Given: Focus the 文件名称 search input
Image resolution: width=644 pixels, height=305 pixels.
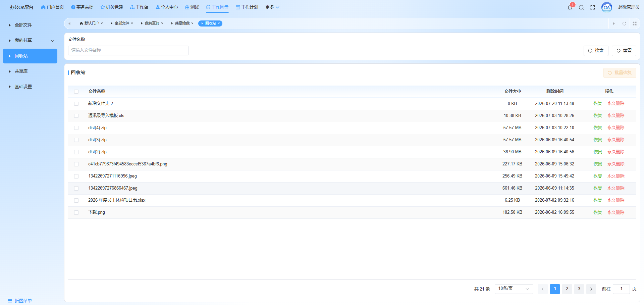Looking at the screenshot, I should coord(128,50).
